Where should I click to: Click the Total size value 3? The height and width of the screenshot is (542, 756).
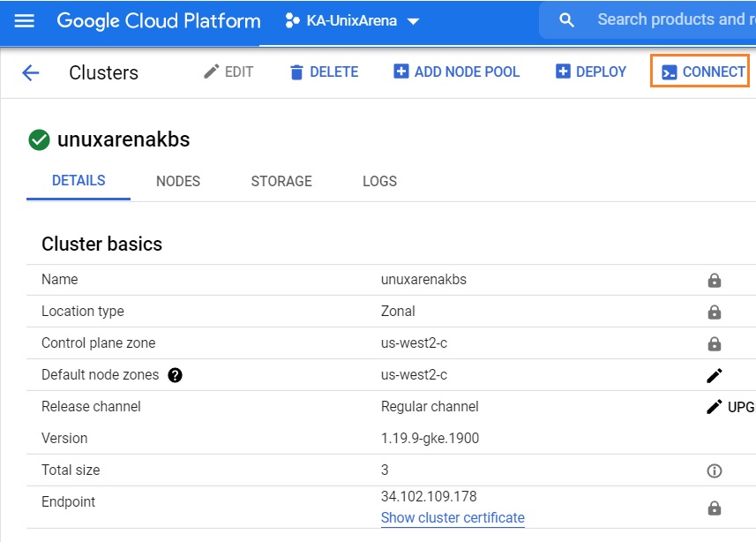pos(385,470)
